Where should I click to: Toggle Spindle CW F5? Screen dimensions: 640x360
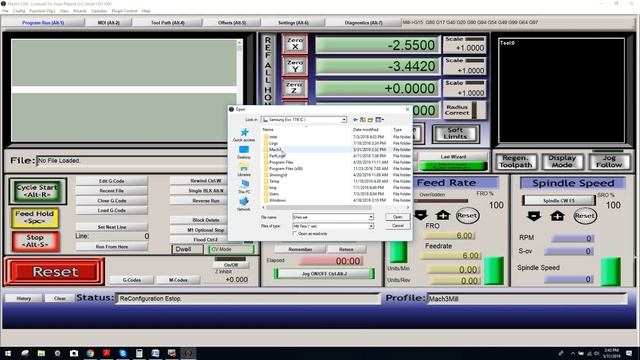click(x=558, y=200)
